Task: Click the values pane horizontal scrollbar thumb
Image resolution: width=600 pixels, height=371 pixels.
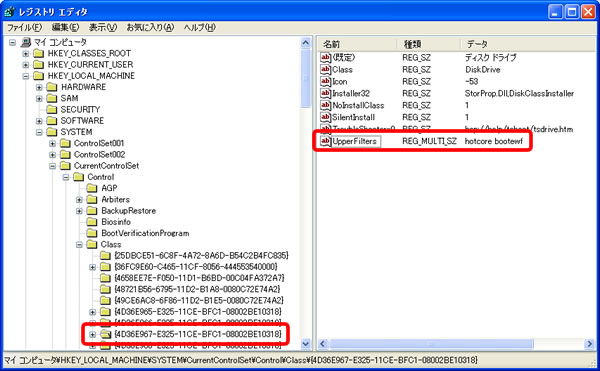Action: coord(431,344)
